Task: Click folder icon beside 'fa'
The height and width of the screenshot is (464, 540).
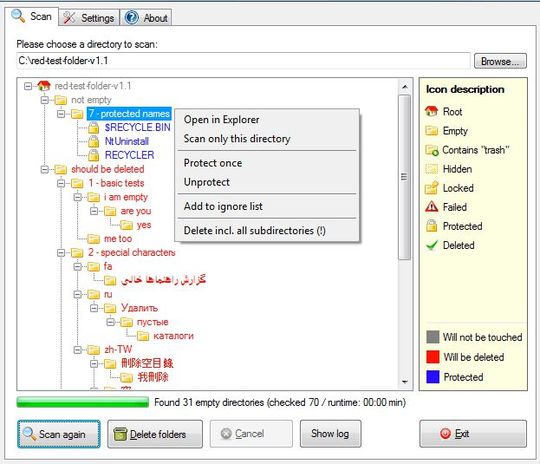Action: [x=93, y=266]
